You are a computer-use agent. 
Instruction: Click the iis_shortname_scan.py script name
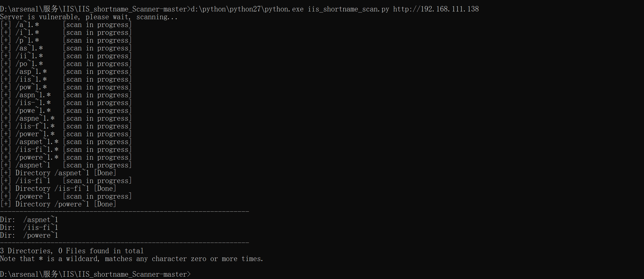point(348,9)
